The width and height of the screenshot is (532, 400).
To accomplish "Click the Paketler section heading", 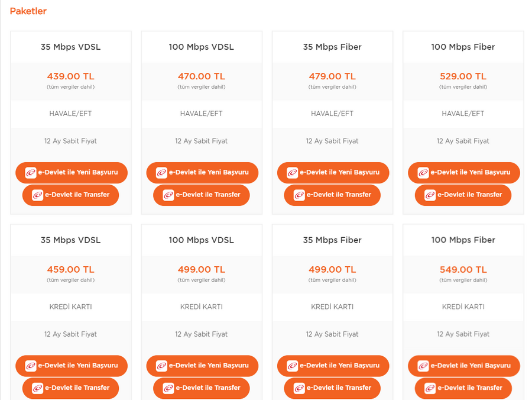I will point(28,11).
